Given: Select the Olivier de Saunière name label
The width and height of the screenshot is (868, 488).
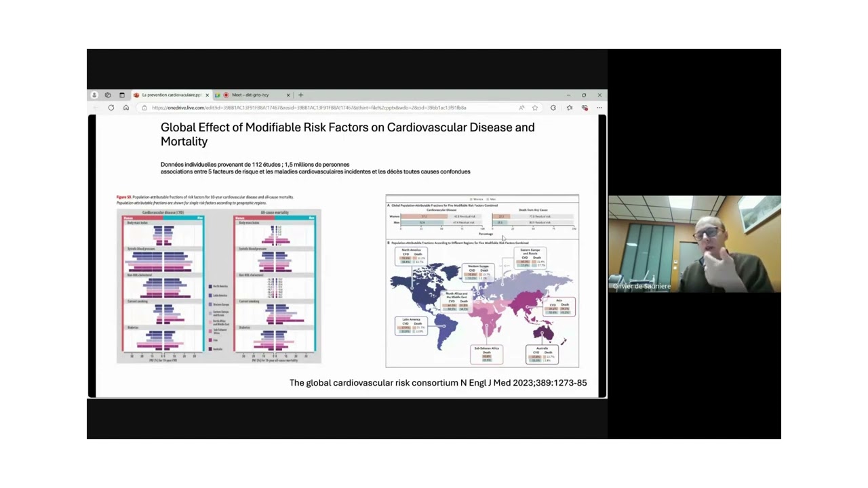Looking at the screenshot, I should [642, 286].
